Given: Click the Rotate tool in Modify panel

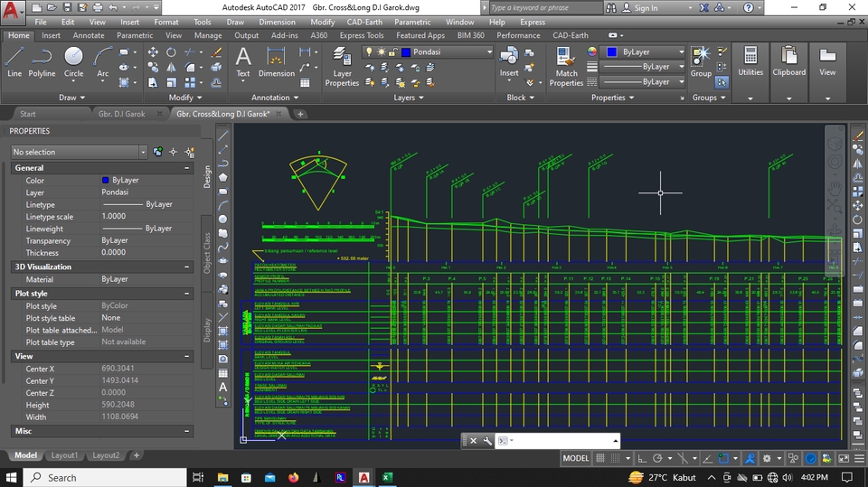Looking at the screenshot, I should coord(172,52).
